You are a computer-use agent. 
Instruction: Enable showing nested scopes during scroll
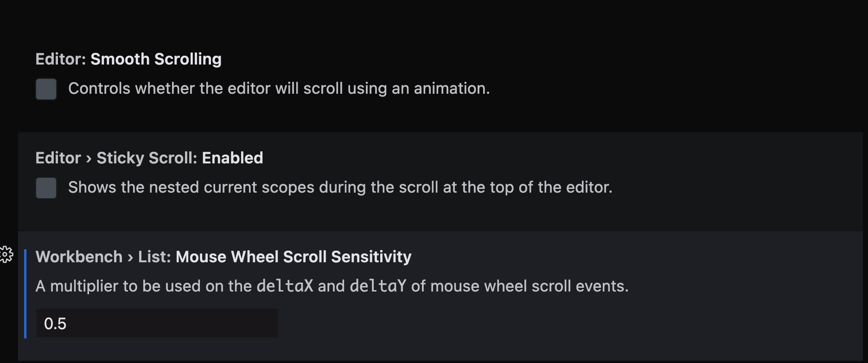pos(45,188)
